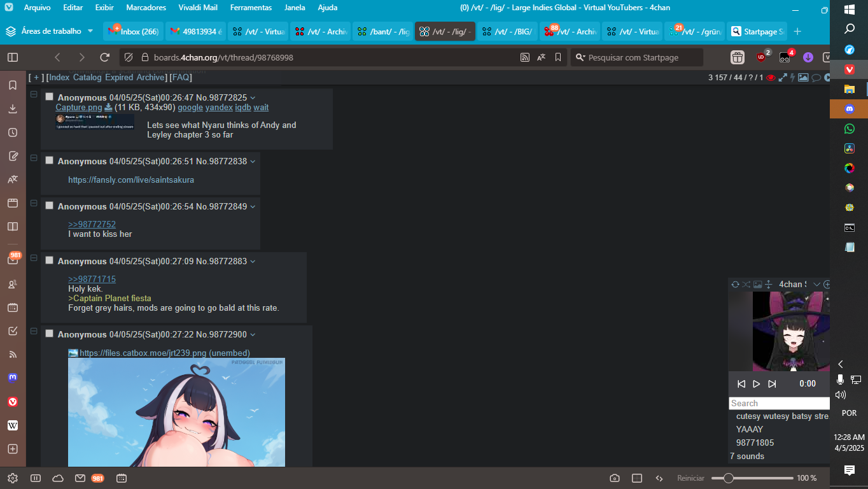Open the Bookmarks panel in the sidebar

[13, 85]
